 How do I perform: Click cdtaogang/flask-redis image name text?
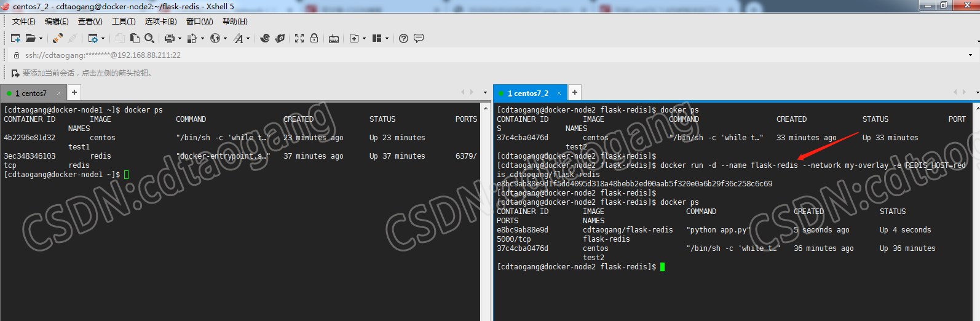pyautogui.click(x=628, y=230)
